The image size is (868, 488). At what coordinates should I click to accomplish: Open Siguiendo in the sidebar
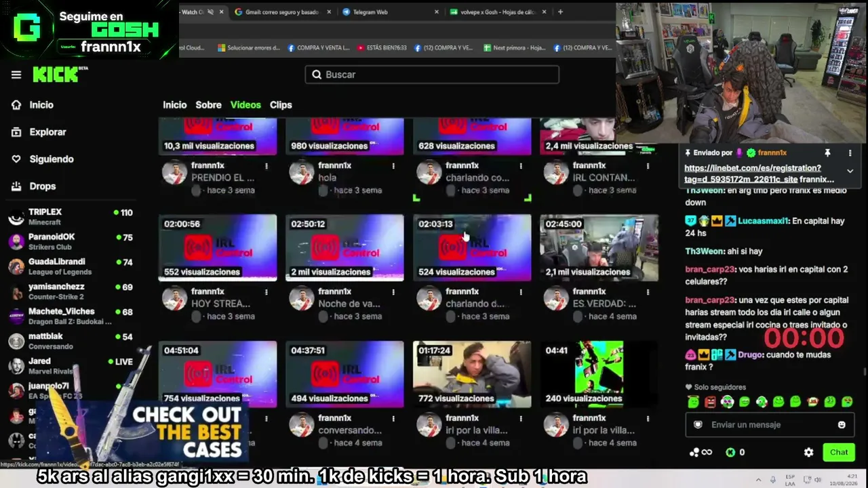point(51,159)
